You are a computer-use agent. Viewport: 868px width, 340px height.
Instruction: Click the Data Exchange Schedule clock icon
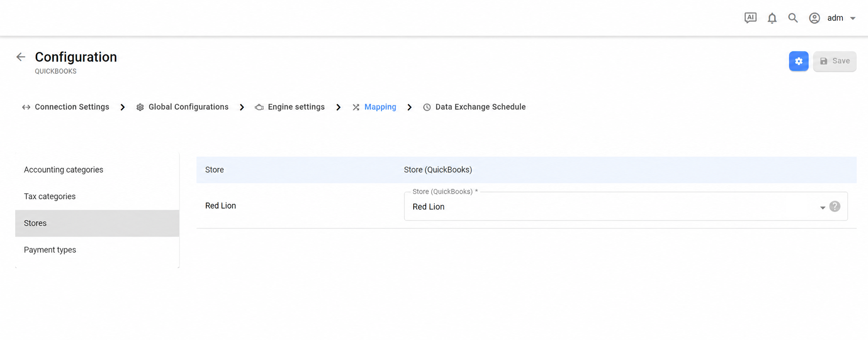point(427,107)
